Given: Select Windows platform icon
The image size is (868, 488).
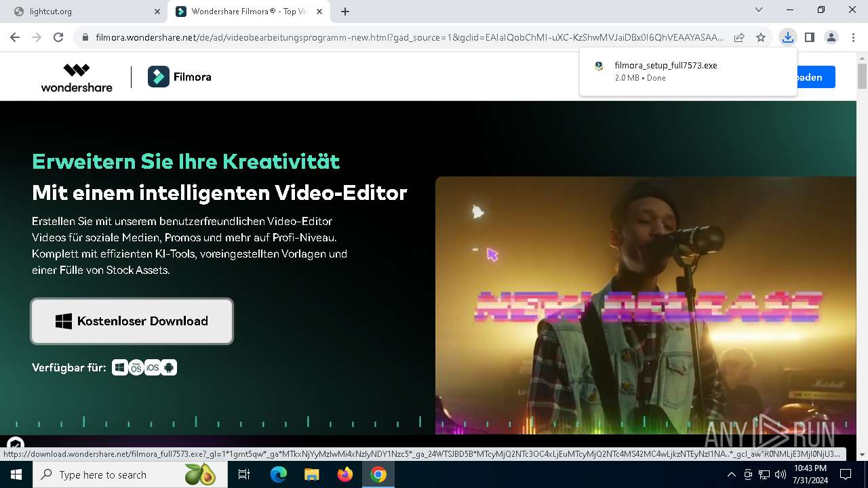Looking at the screenshot, I should tap(120, 367).
